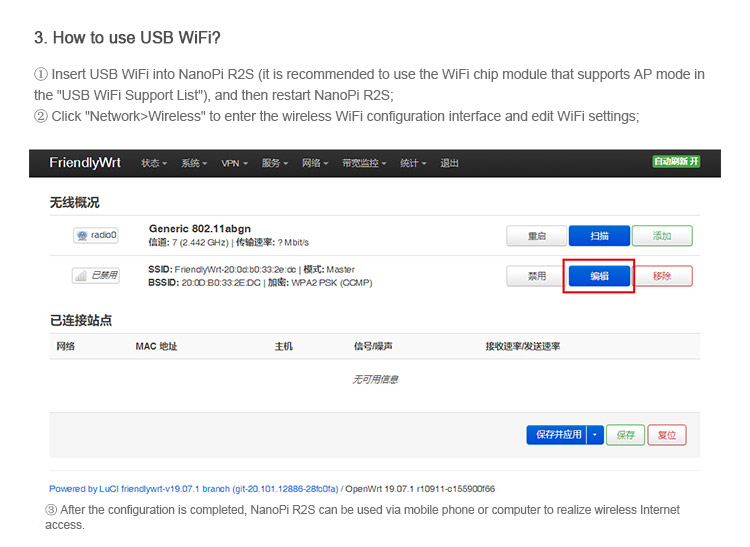Image resolution: width=750 pixels, height=547 pixels.
Task: Open the Powered by LuCI link
Action: 193,489
